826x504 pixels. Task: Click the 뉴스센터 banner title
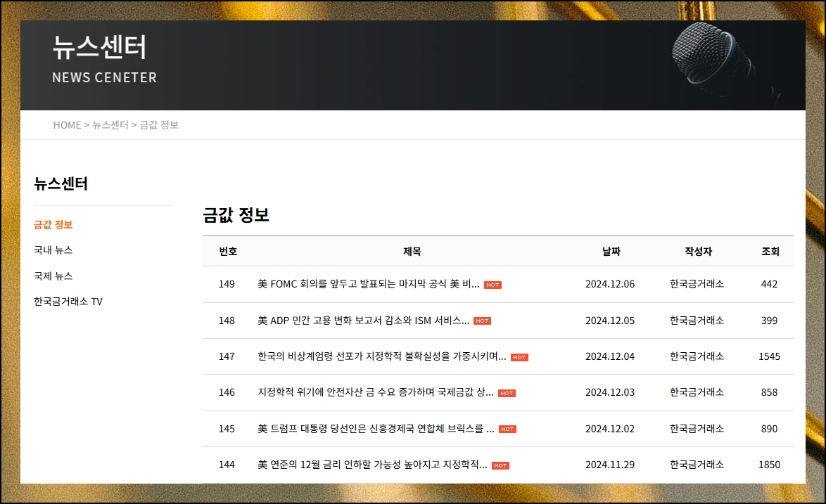[x=99, y=47]
